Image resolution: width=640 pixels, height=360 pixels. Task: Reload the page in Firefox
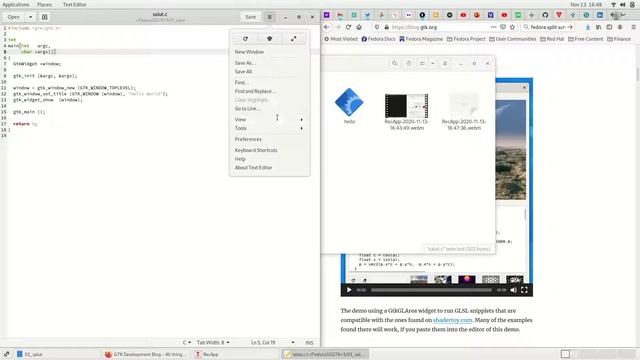click(x=348, y=27)
